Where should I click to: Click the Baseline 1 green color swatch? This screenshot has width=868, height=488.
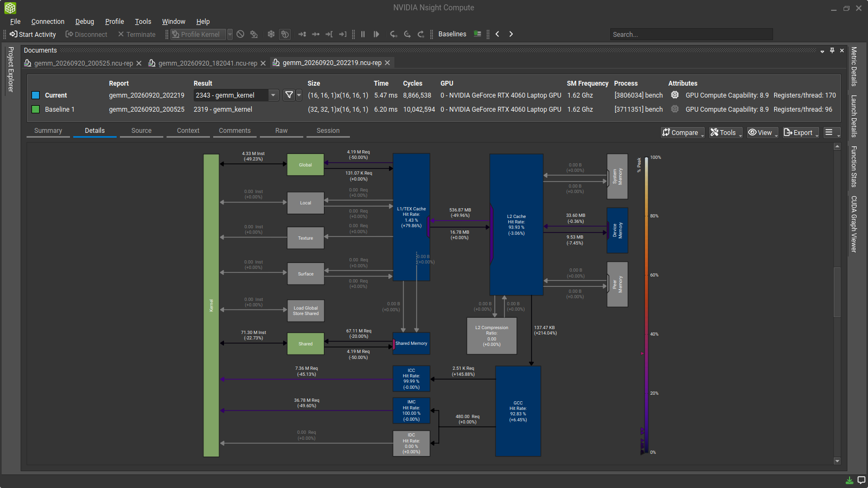pos(35,109)
